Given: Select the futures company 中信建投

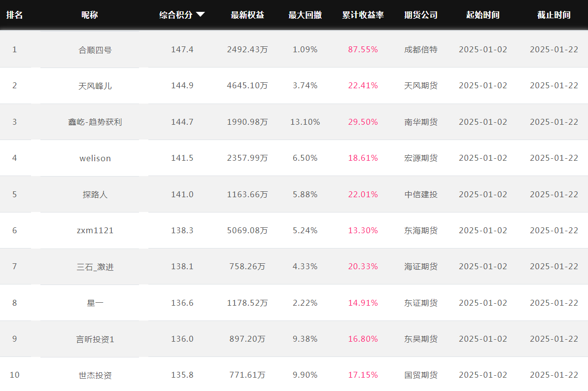Looking at the screenshot, I should point(421,194).
